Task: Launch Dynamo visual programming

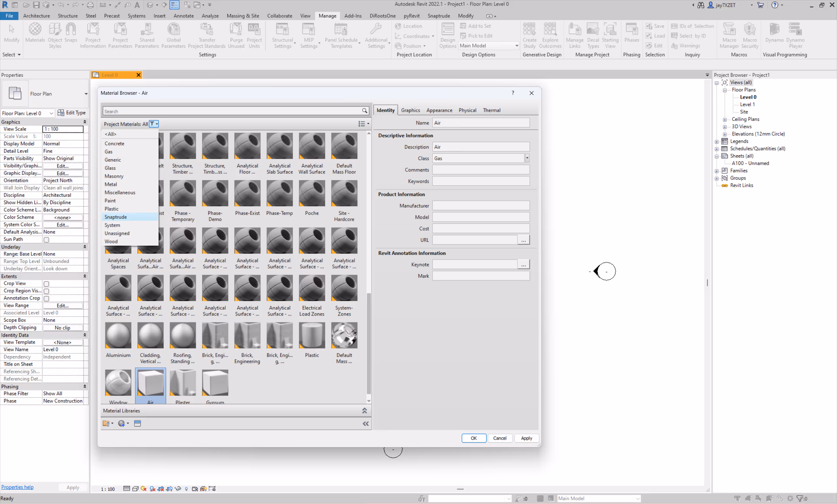Action: tap(774, 33)
